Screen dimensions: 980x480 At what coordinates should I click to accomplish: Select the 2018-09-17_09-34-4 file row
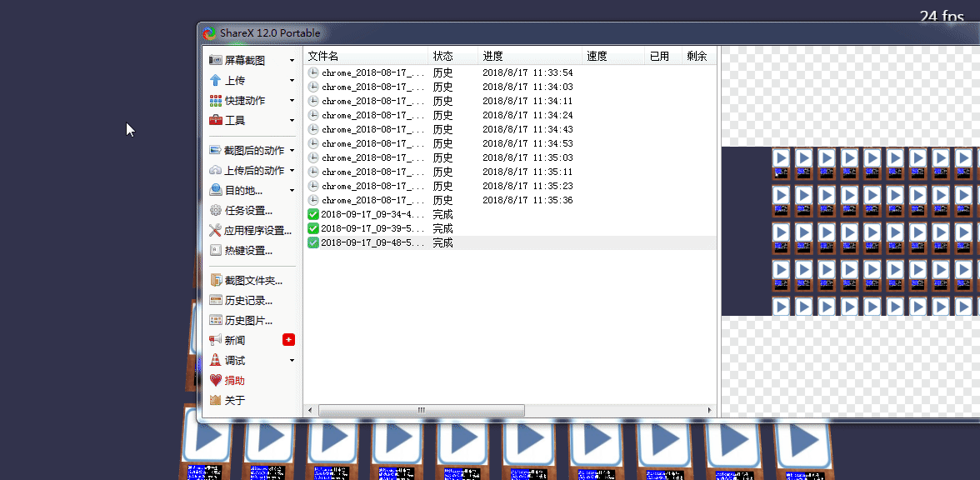click(510, 214)
